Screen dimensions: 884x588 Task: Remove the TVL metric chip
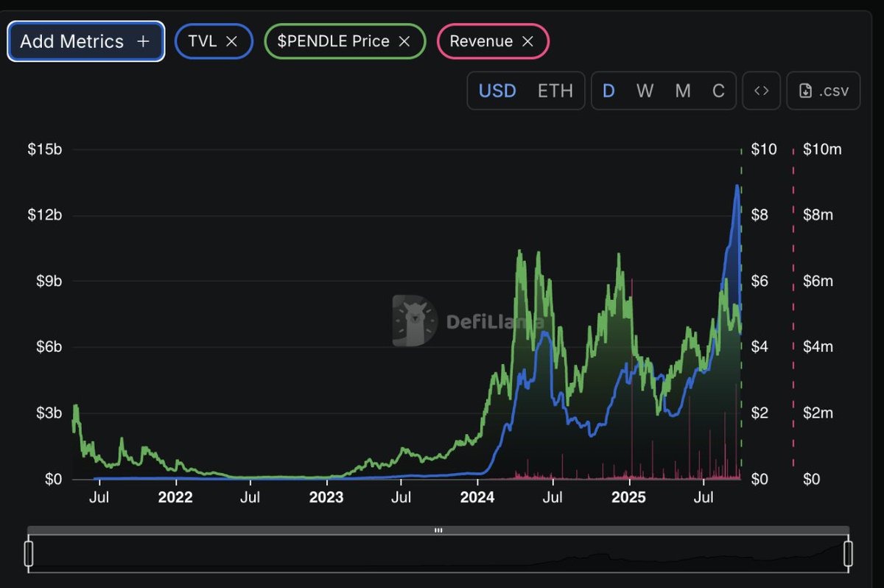[x=231, y=41]
